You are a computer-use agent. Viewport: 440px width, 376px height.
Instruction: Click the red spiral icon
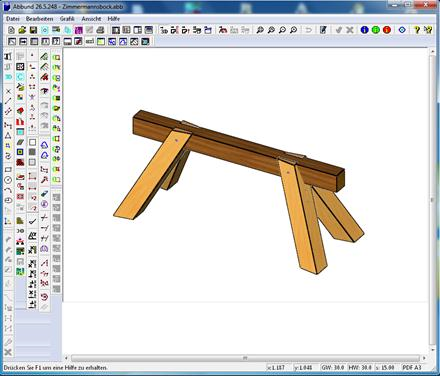pyautogui.click(x=44, y=297)
